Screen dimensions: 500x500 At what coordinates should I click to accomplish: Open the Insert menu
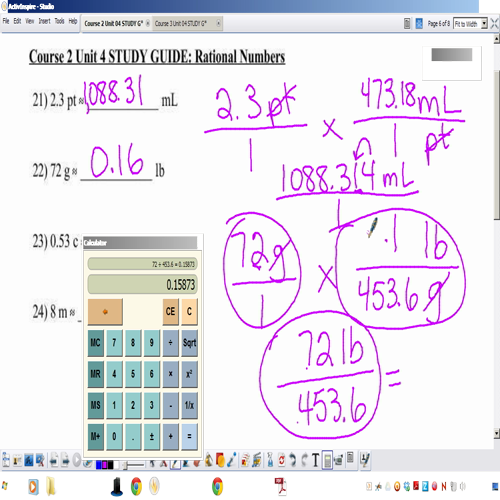click(x=44, y=21)
